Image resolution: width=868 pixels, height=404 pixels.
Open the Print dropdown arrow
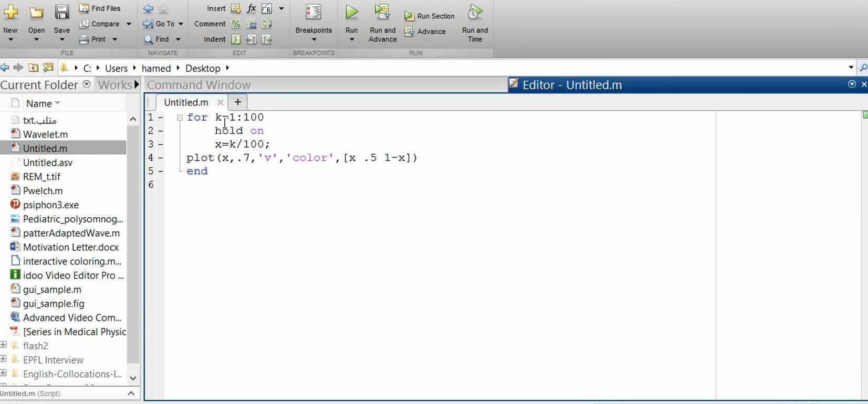pyautogui.click(x=114, y=39)
